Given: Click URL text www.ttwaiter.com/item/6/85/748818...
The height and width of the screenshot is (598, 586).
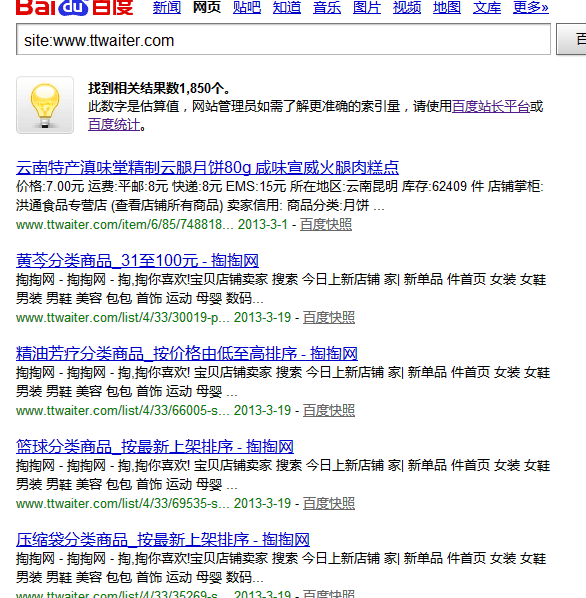Looking at the screenshot, I should [x=124, y=225].
